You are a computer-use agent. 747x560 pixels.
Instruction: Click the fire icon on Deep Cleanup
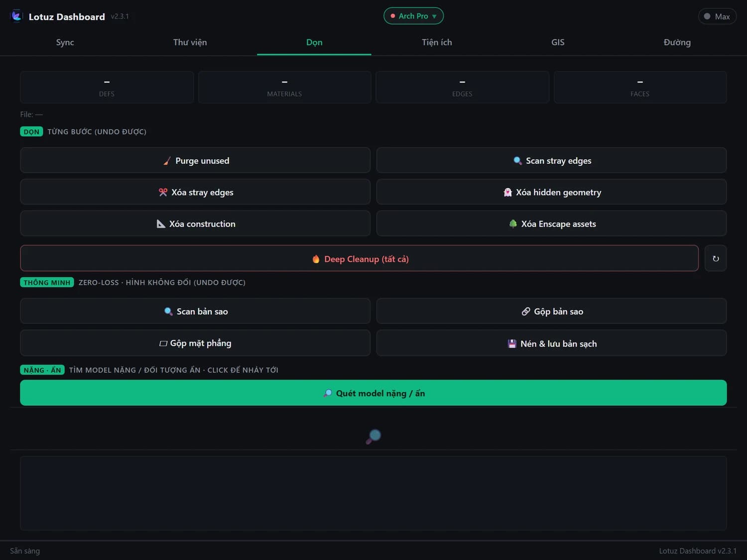tap(316, 259)
